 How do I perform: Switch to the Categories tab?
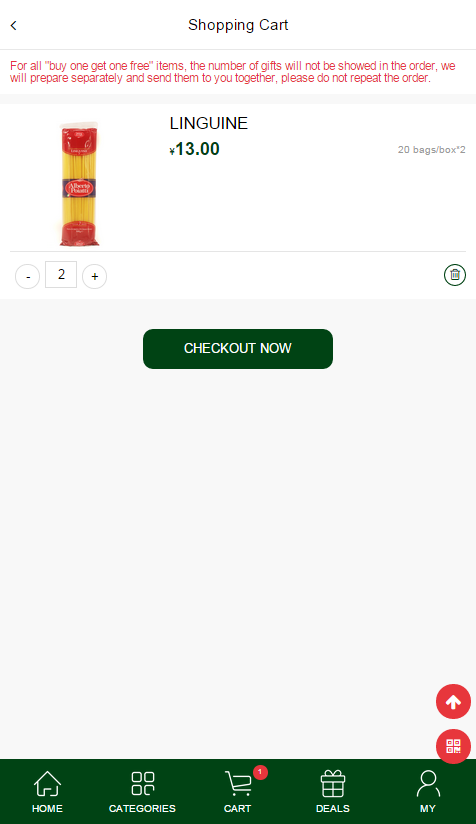point(142,791)
